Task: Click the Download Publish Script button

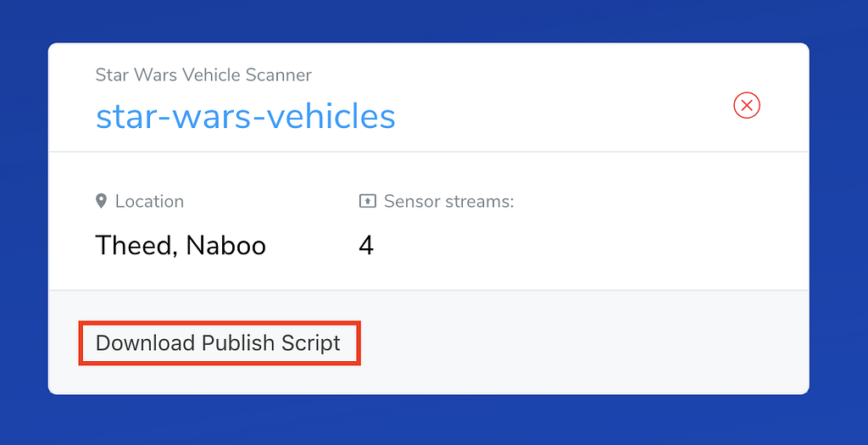Action: pos(220,342)
